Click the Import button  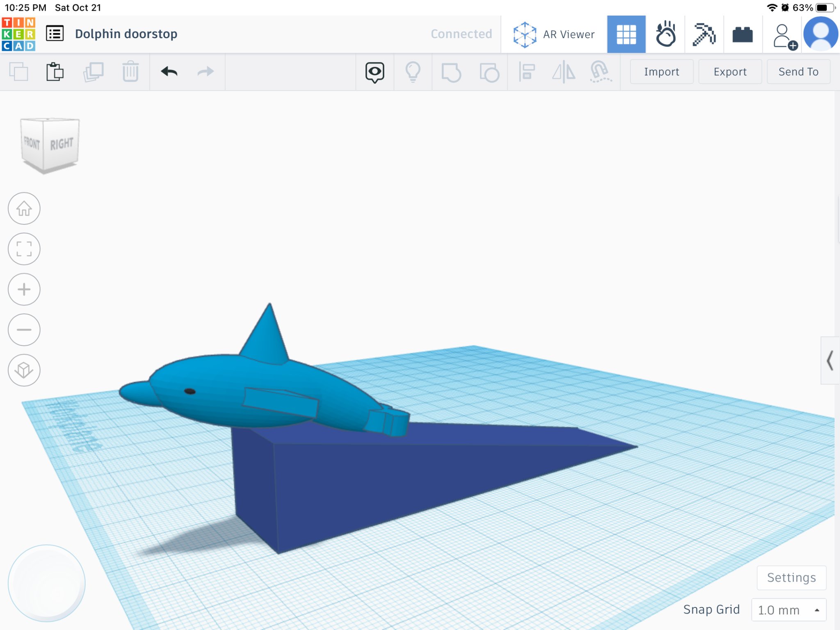click(661, 72)
